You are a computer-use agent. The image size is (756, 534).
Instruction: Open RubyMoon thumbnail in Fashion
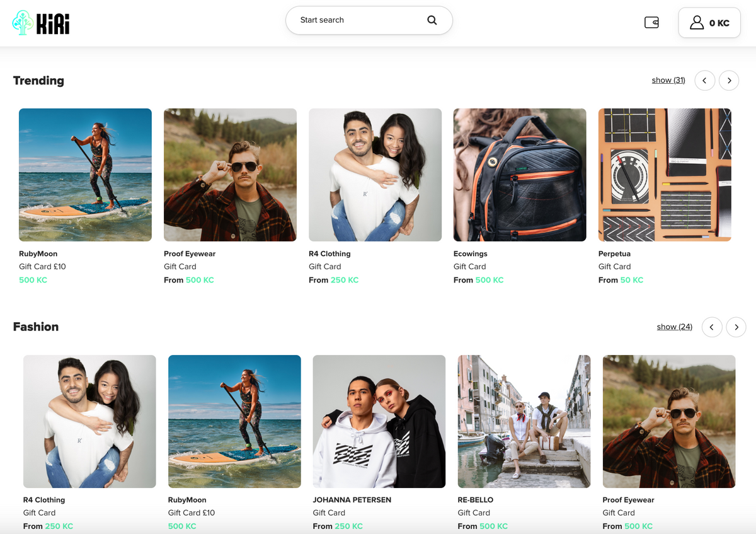(234, 421)
